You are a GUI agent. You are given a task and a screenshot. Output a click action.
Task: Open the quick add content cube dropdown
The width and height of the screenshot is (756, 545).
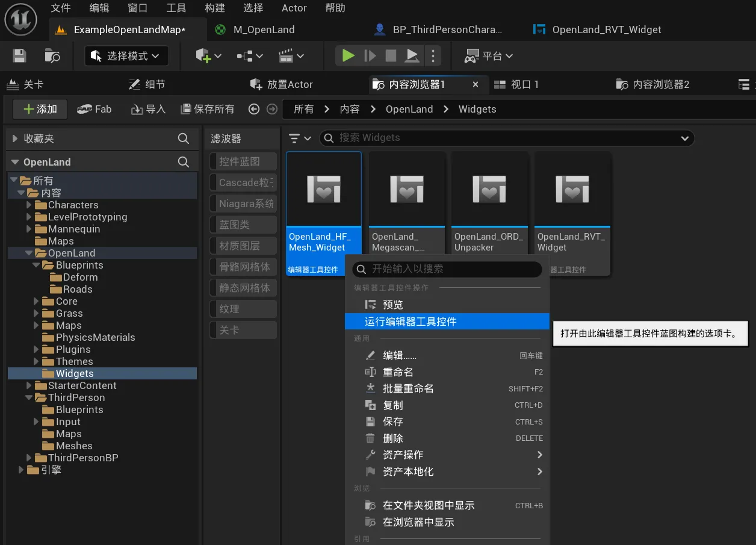tap(209, 56)
